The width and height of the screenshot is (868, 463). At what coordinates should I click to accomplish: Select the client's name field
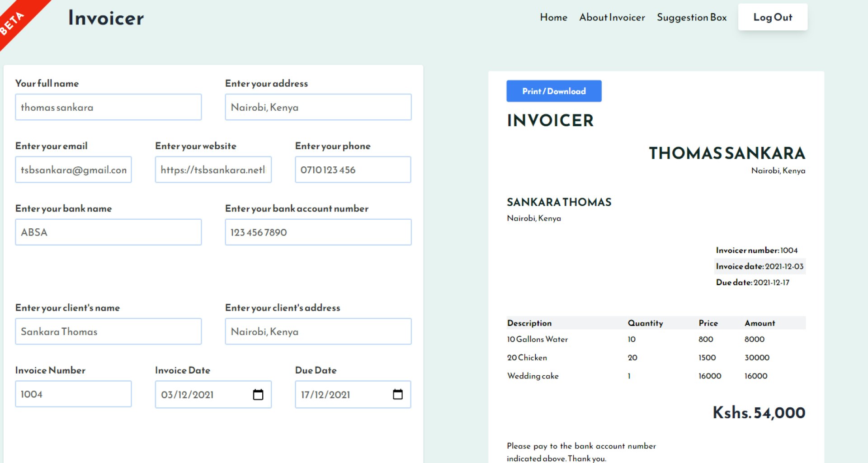[108, 331]
